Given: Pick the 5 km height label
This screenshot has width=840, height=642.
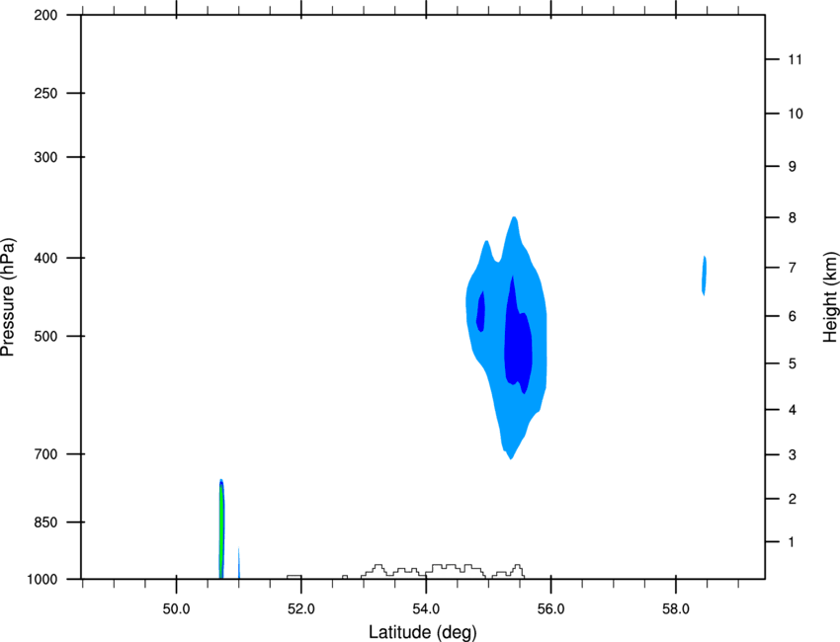Looking at the screenshot, I should click(793, 363).
